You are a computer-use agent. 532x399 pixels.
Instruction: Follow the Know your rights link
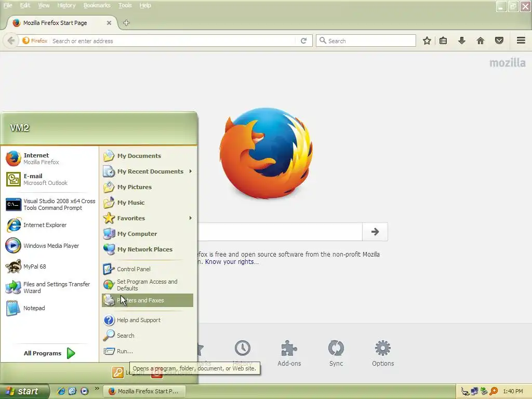pos(232,262)
